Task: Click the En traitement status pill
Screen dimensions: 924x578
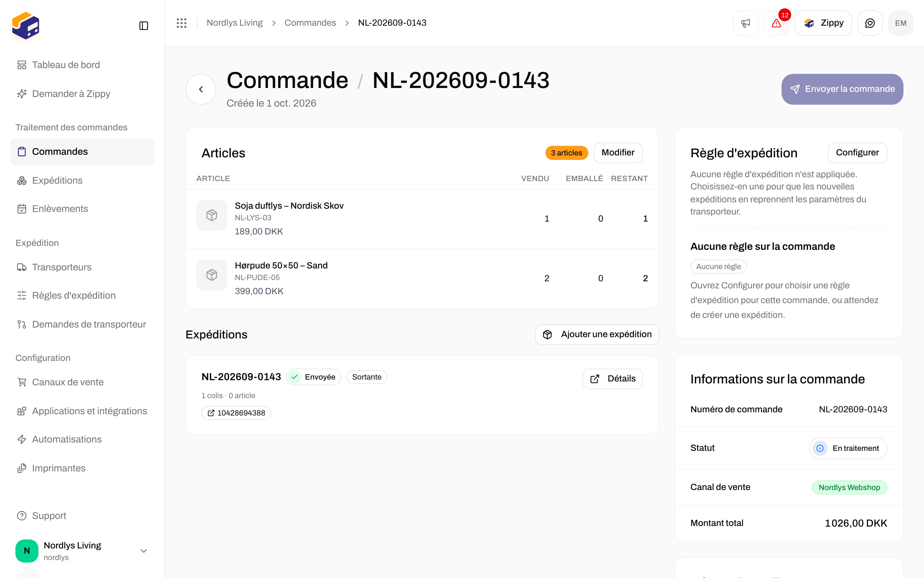Action: [848, 448]
